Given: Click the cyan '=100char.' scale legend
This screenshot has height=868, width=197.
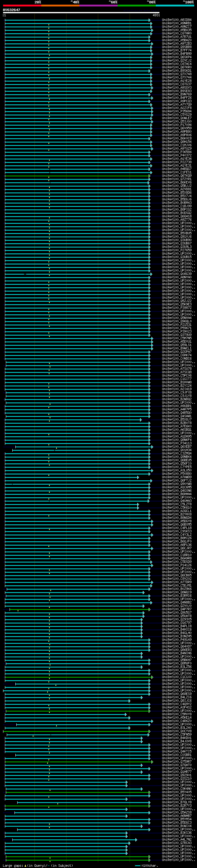Looking at the screenshot, I should pos(147,866).
